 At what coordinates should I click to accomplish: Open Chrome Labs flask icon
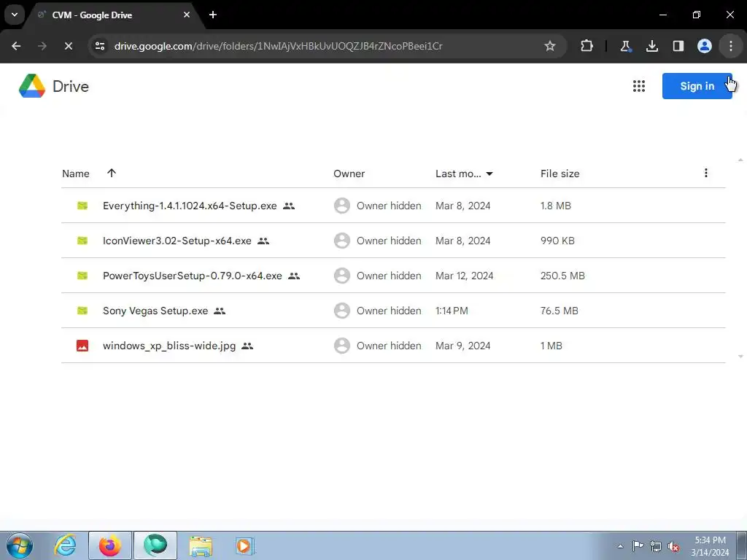pos(625,46)
